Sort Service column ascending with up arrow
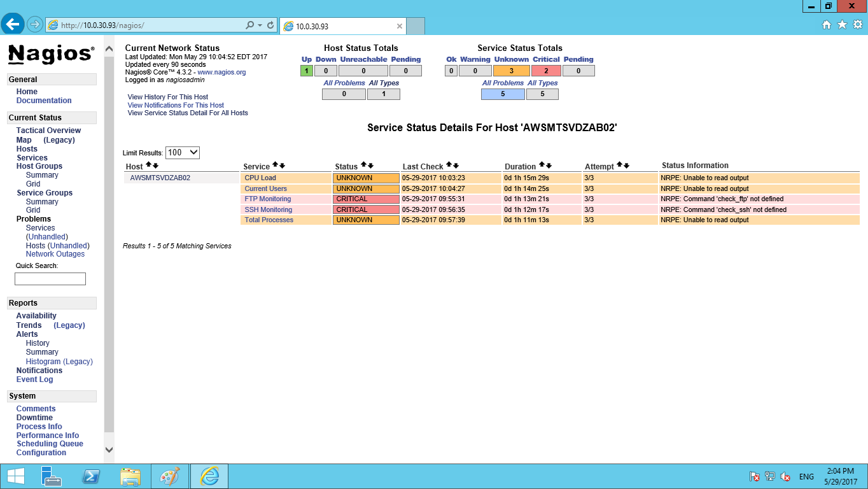The height and width of the screenshot is (489, 868). click(x=275, y=166)
